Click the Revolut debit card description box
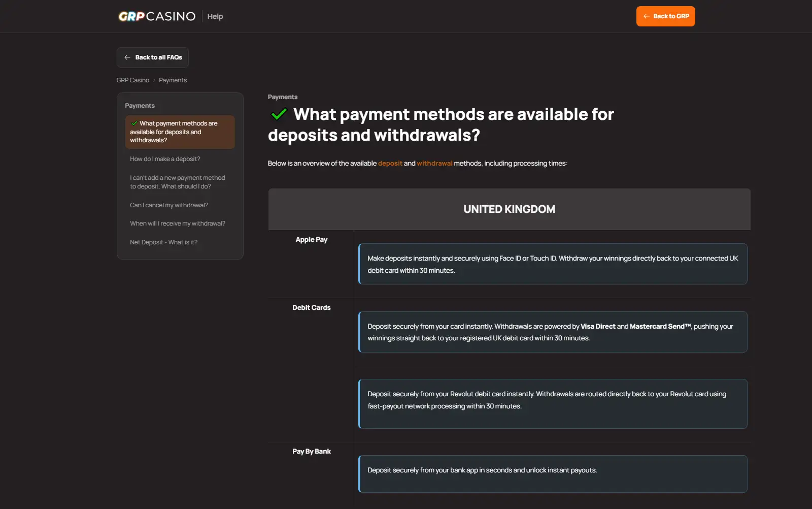This screenshot has width=812, height=509. point(553,404)
